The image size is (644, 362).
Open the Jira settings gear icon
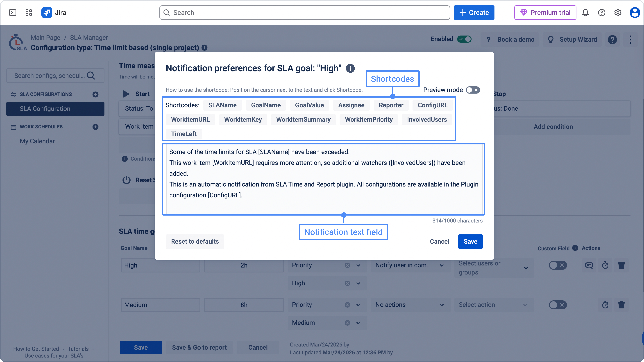[x=618, y=12]
